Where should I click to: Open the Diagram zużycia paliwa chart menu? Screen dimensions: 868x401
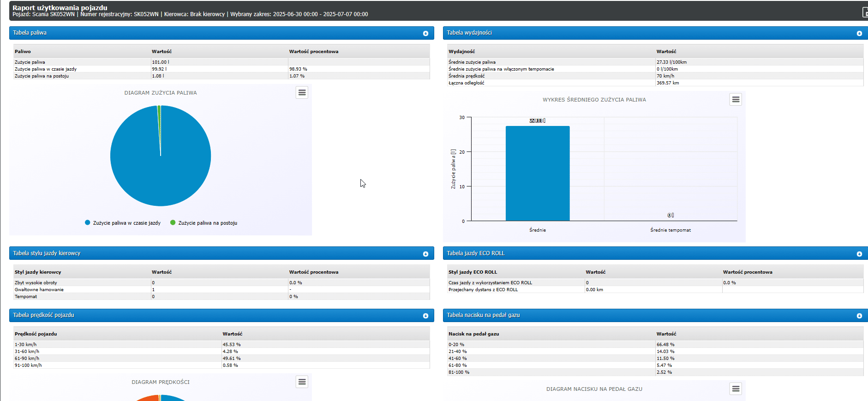pyautogui.click(x=302, y=93)
